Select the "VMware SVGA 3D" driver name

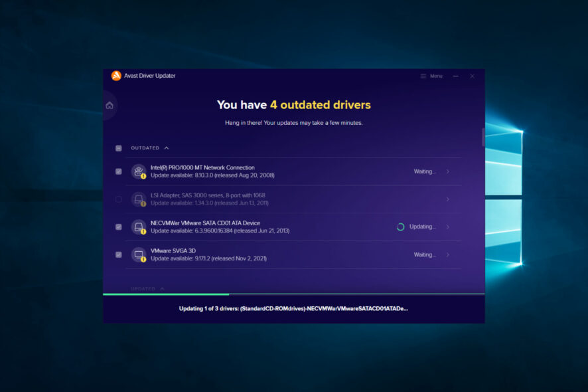173,251
